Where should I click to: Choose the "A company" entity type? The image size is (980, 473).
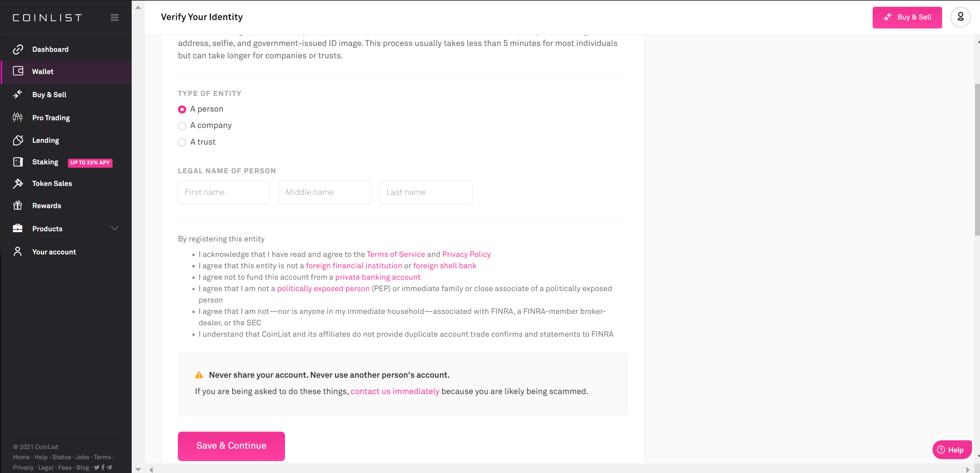point(182,125)
